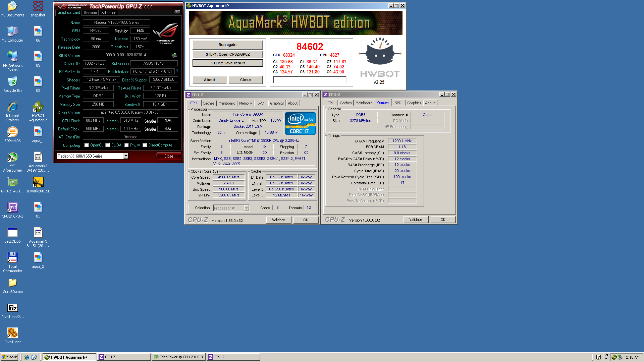The image size is (644, 362).
Task: Click Validate in right CPU-Z window
Action: pos(416,220)
